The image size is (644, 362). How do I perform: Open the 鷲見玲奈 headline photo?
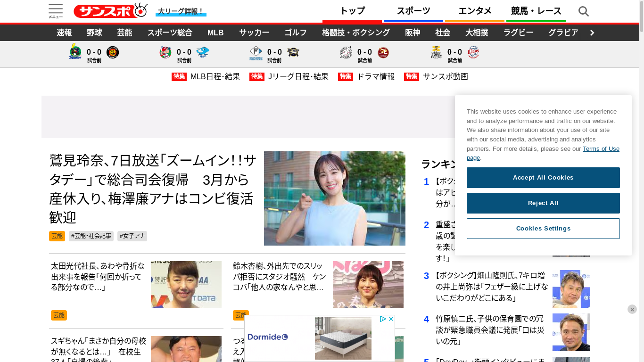(335, 198)
